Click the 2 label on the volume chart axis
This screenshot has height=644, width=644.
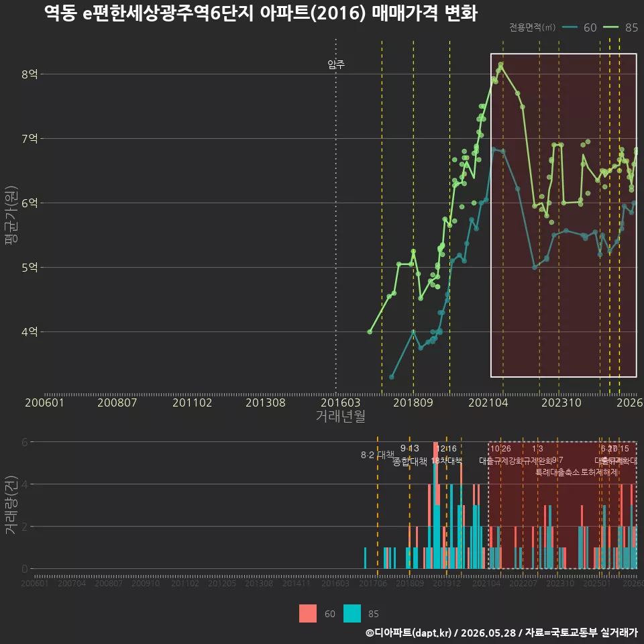click(x=25, y=527)
